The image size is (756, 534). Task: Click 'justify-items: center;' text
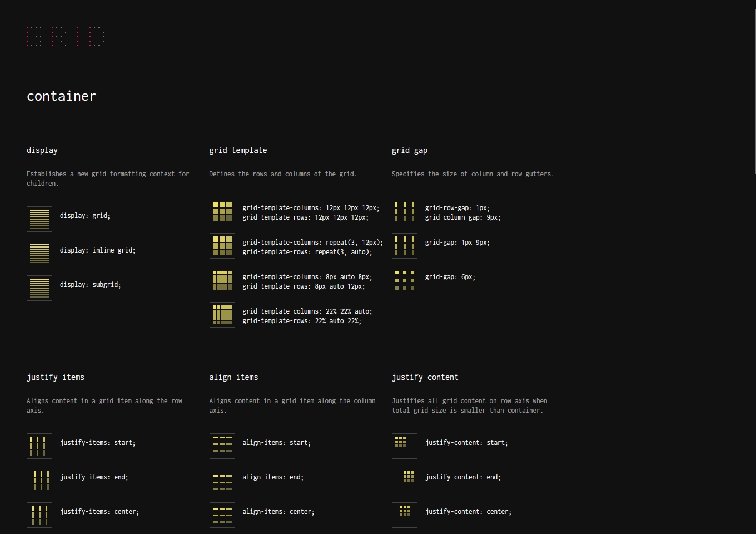pos(100,512)
